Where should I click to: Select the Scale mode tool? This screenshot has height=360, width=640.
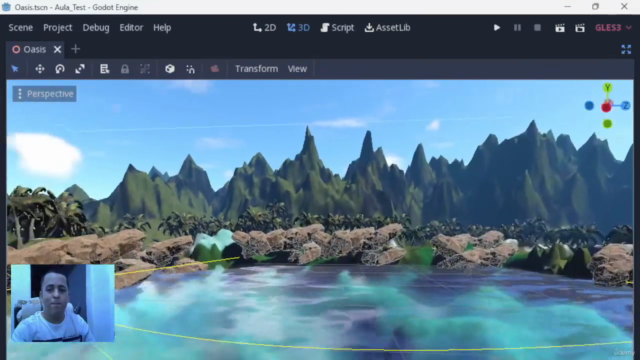[80, 69]
